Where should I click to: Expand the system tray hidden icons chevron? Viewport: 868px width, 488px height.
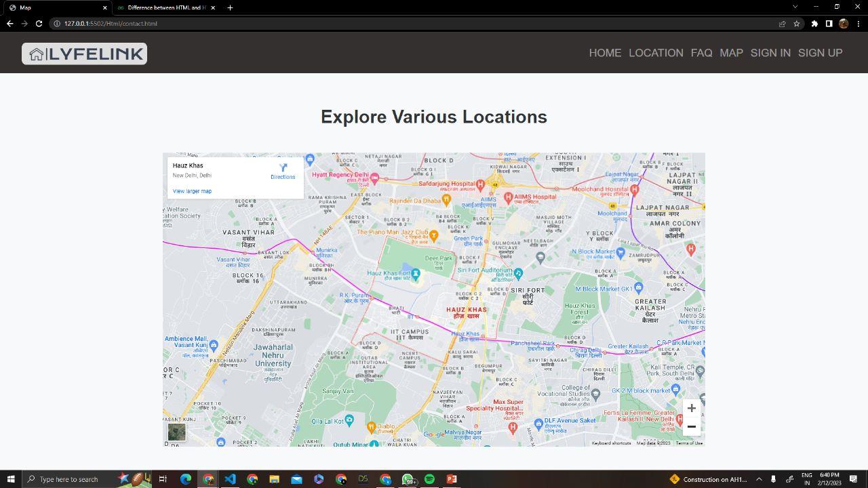(759, 479)
